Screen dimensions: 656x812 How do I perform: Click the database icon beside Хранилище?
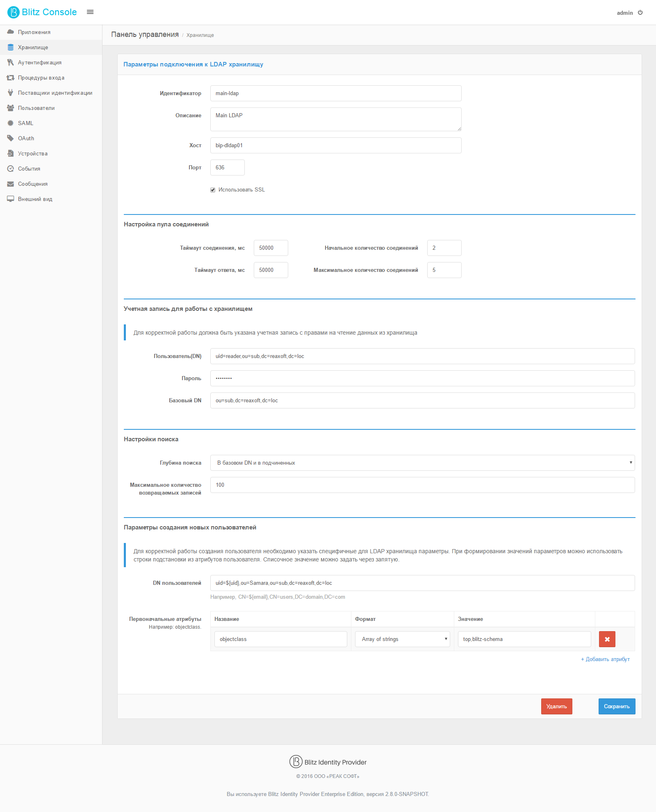(11, 47)
